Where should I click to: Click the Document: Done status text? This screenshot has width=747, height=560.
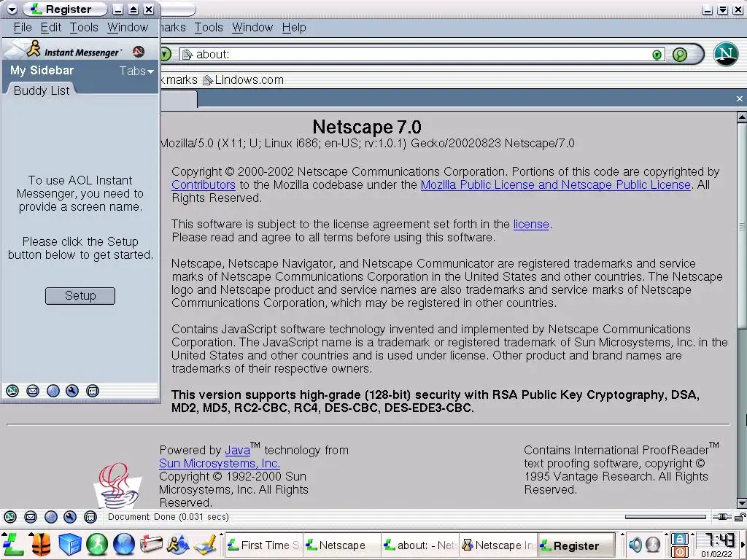pyautogui.click(x=169, y=517)
